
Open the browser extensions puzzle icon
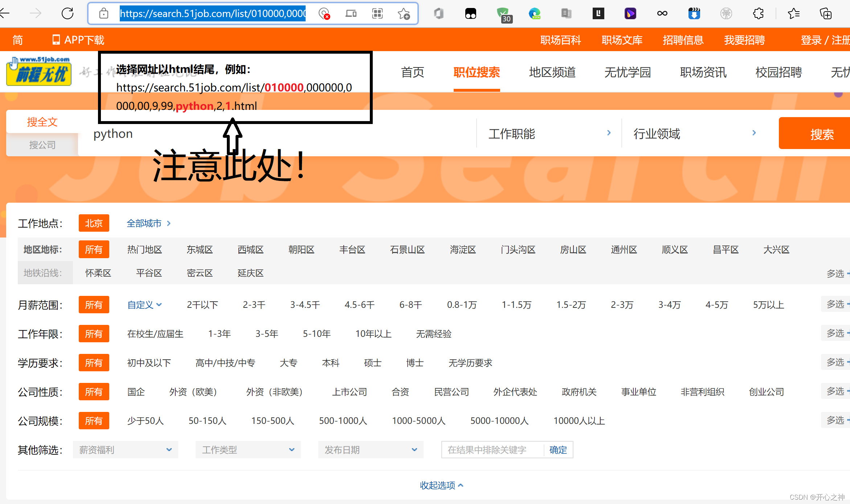[x=758, y=14]
